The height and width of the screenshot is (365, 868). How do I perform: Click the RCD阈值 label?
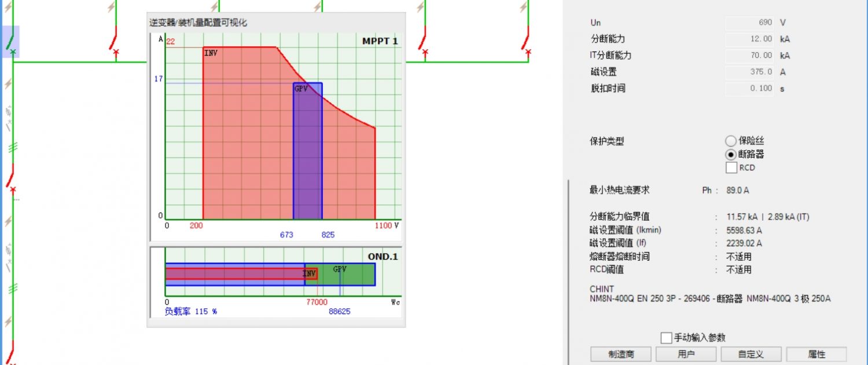tap(606, 269)
